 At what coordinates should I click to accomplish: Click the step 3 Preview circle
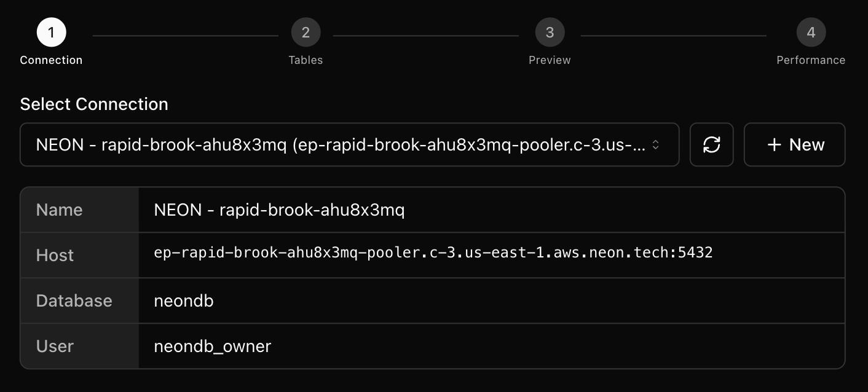pos(550,32)
